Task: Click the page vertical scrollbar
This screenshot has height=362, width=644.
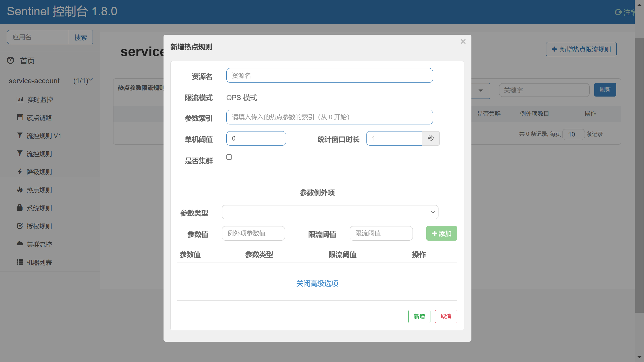Action: pyautogui.click(x=639, y=175)
